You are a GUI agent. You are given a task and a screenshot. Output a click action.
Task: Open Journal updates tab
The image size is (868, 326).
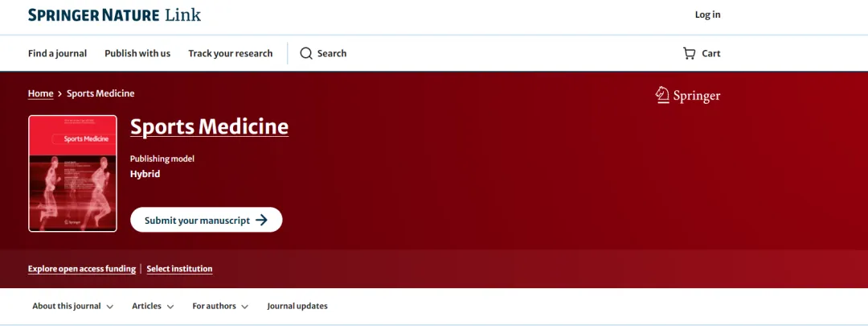[297, 306]
